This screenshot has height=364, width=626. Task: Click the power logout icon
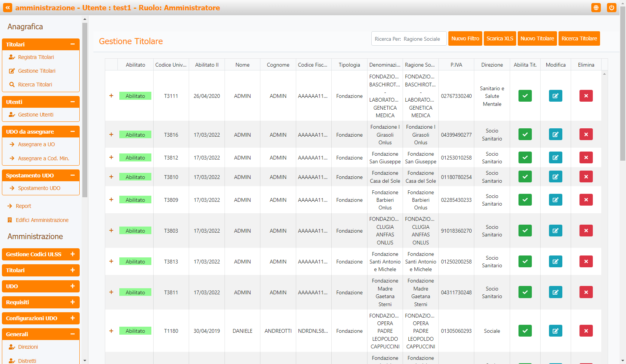(612, 8)
